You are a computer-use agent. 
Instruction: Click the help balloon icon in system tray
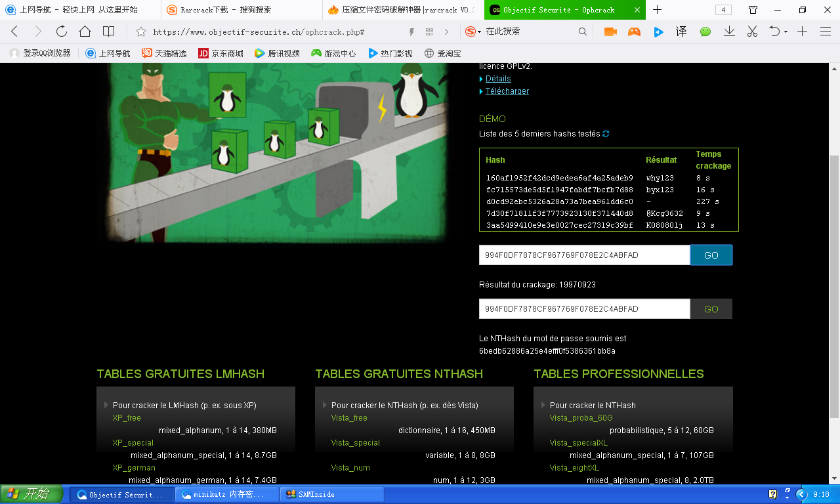click(773, 493)
